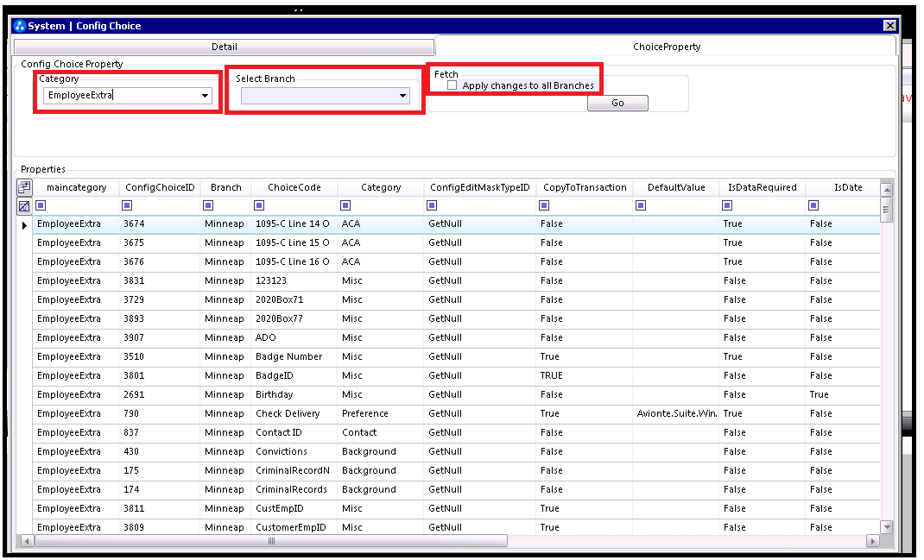Open filter icon under IsDate column
924x560 pixels.
[813, 205]
